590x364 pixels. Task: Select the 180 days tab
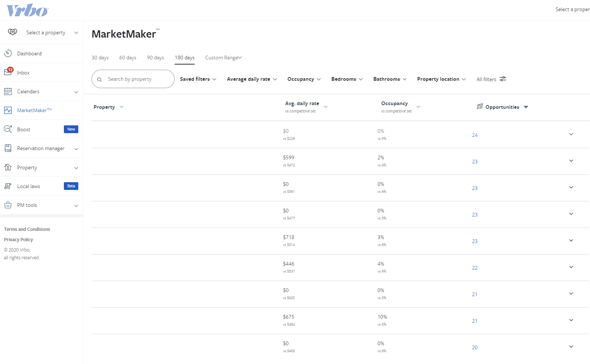[185, 58]
